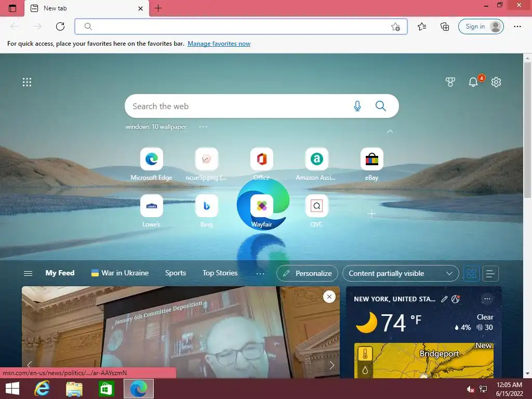Click the Sign in button
The image size is (532, 399).
[x=481, y=26]
